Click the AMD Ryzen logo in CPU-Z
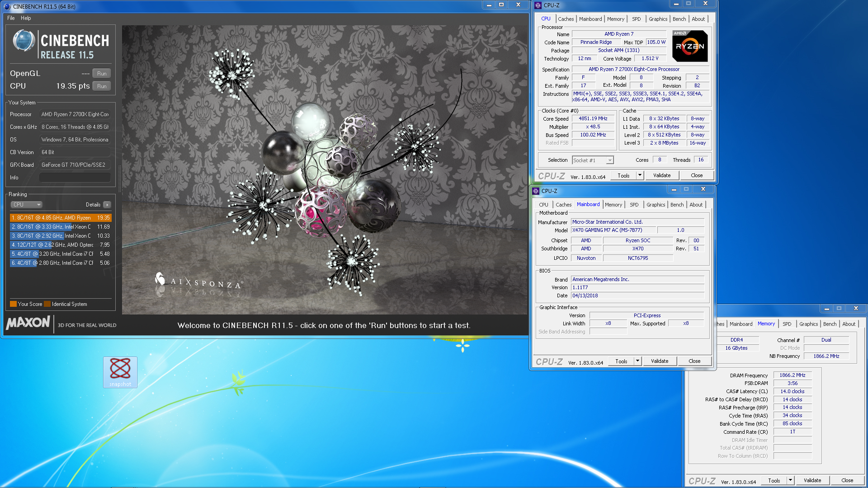Viewport: 868px width, 488px height. coord(689,46)
